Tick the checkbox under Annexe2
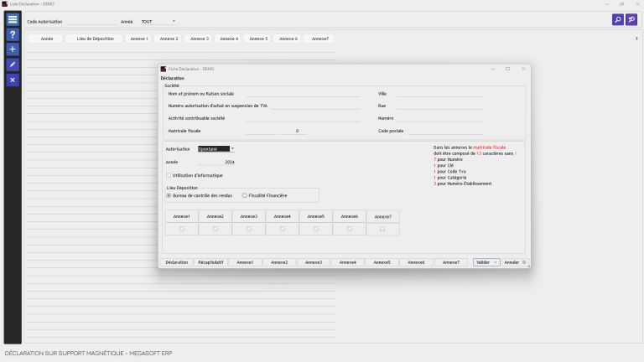This screenshot has height=362, width=644. [x=216, y=229]
